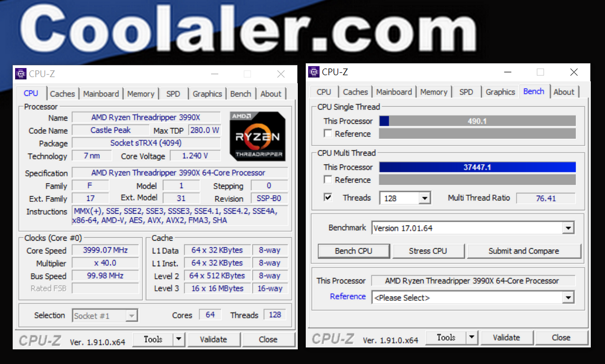Click the Core Speed value 3999.07 MHz
The image size is (605, 364).
point(105,250)
